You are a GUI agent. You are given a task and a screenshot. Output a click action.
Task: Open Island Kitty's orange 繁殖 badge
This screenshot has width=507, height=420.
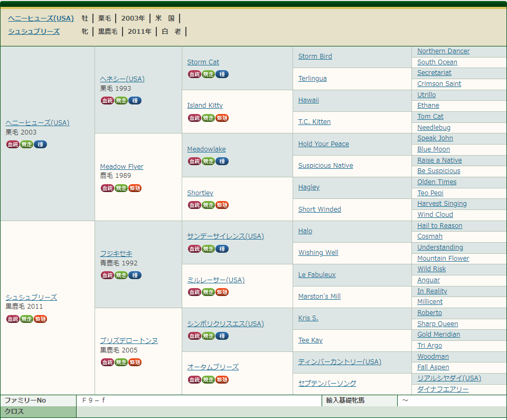(x=222, y=118)
